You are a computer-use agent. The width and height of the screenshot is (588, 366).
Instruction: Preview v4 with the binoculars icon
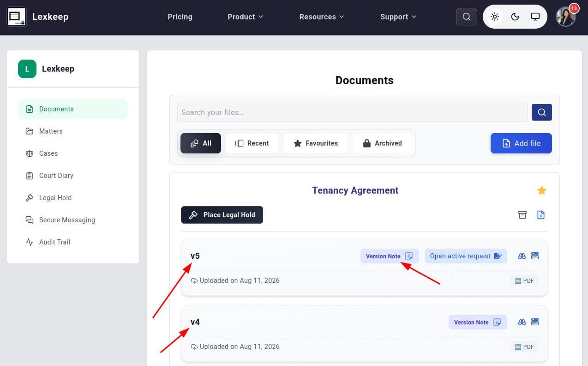tap(522, 322)
